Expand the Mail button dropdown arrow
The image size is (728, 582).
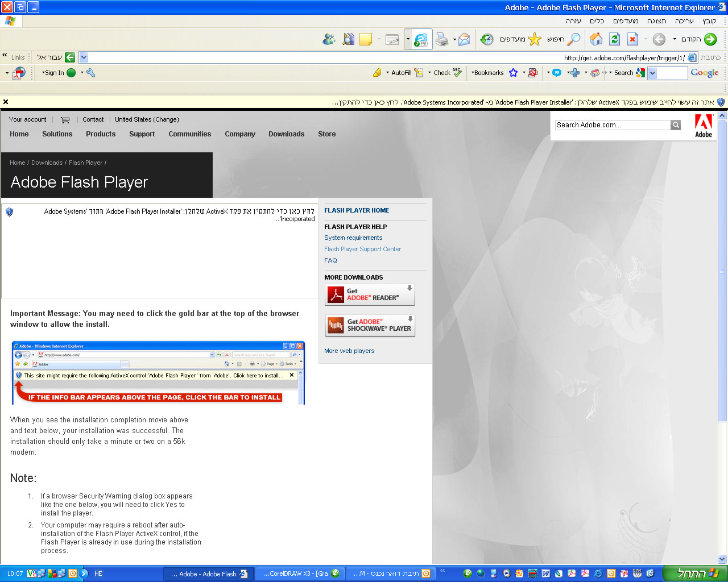coord(454,40)
